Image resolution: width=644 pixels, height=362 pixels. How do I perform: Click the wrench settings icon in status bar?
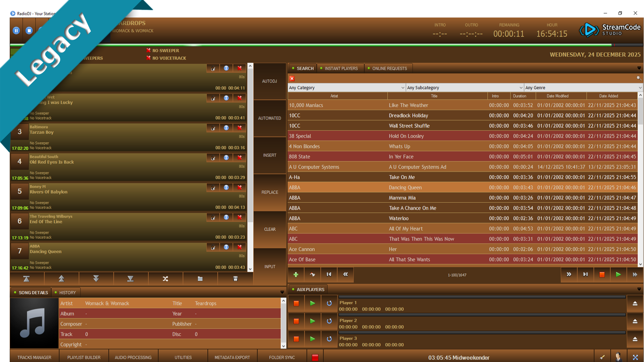[603, 357]
